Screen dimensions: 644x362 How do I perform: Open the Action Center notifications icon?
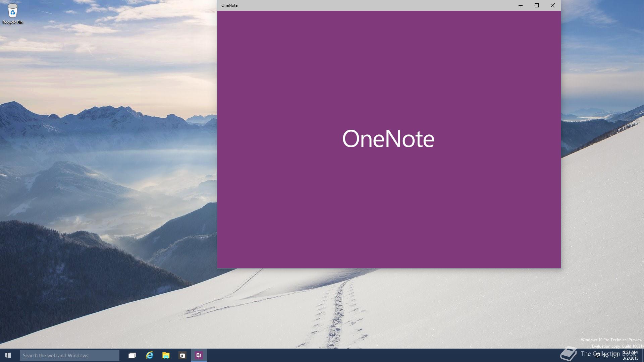coord(614,355)
